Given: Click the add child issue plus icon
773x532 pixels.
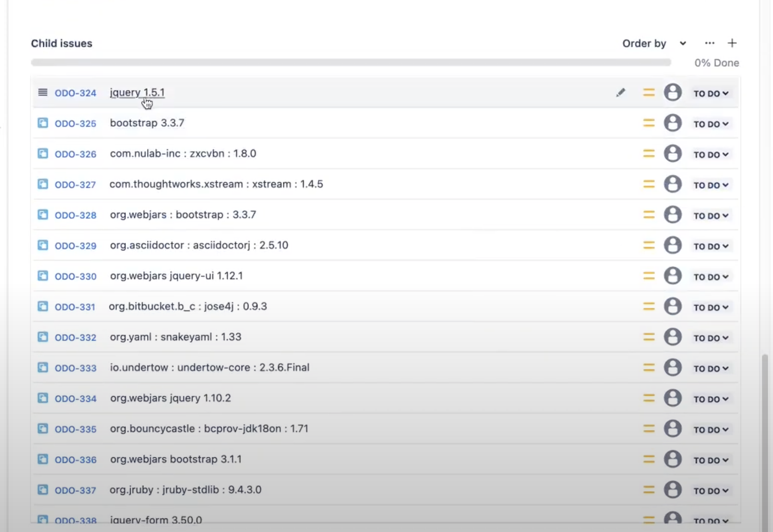Looking at the screenshot, I should (732, 43).
